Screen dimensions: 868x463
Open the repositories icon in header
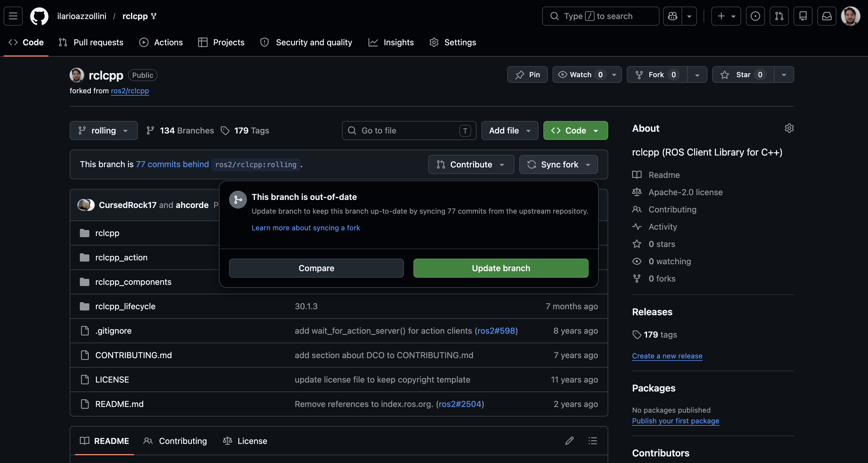click(x=803, y=16)
